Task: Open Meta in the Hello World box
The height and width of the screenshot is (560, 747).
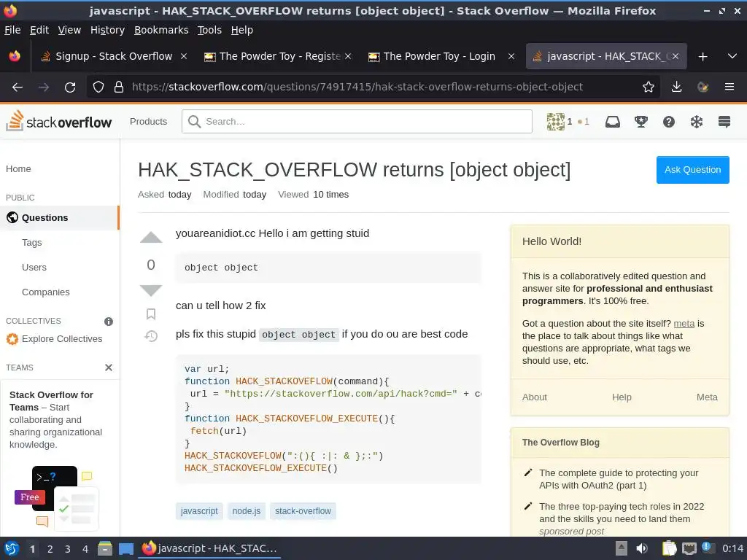Action: 707,397
